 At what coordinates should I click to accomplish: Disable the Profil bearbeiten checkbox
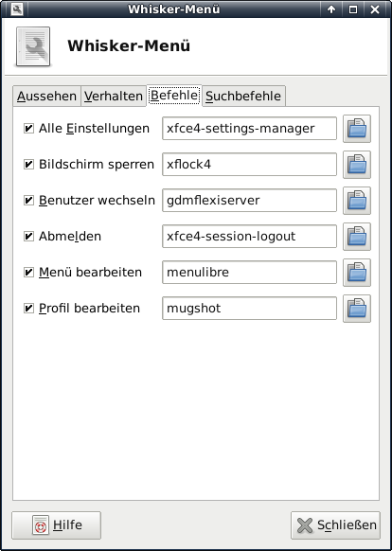pos(28,309)
